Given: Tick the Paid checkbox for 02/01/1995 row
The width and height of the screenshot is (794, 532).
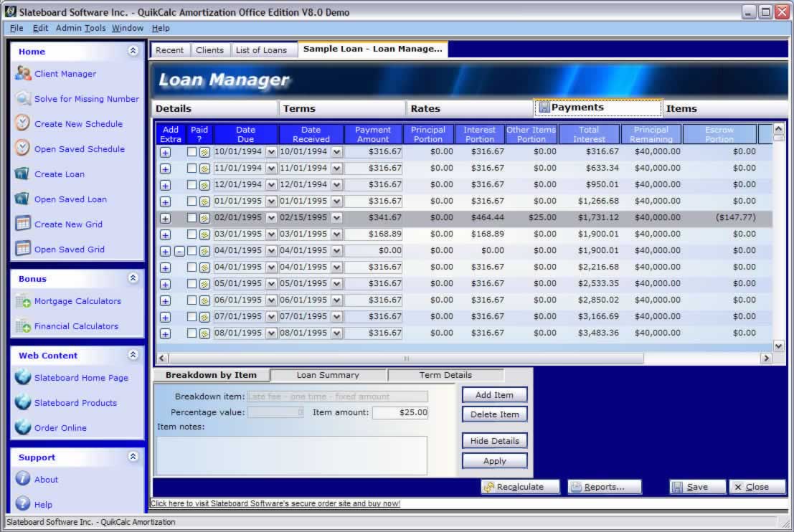Looking at the screenshot, I should [192, 218].
